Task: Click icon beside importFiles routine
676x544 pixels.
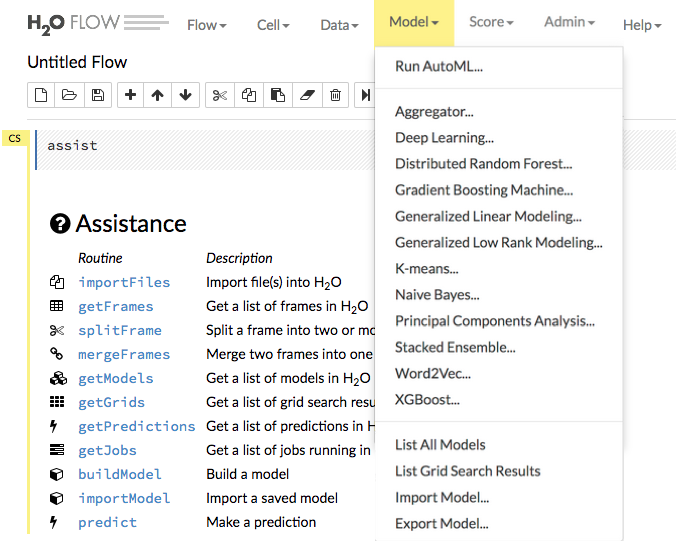Action: point(57,282)
